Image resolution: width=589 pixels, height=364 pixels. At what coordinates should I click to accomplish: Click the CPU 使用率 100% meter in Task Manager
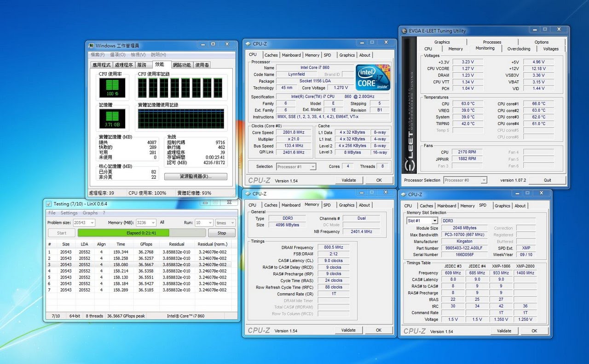112,88
